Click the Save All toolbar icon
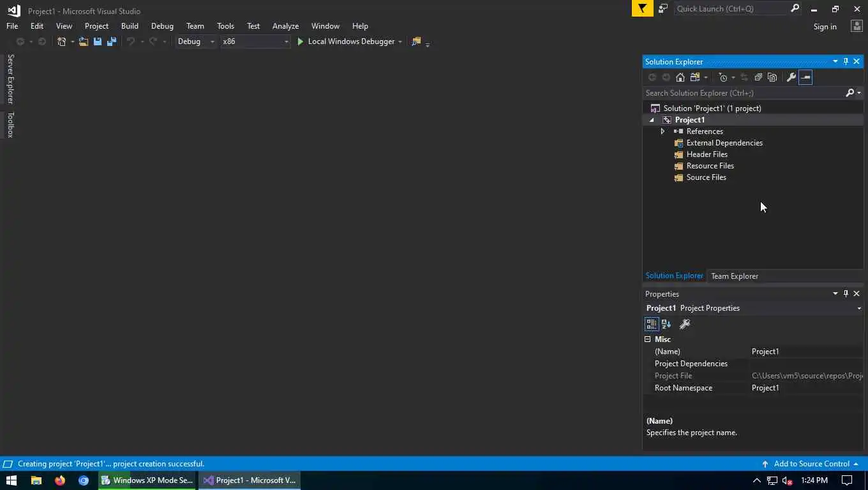Screen dimensions: 868x490 (x=112, y=41)
